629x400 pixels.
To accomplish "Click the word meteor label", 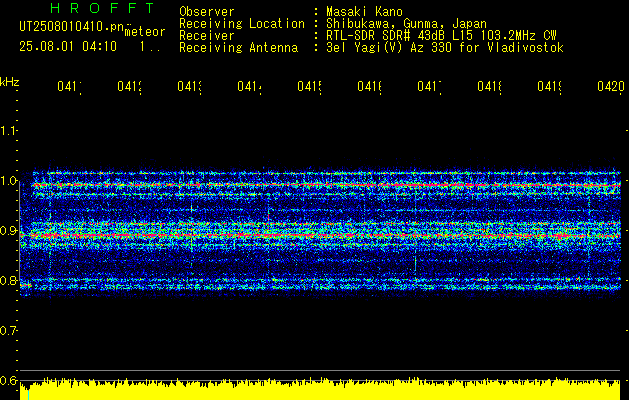I will tap(145, 32).
